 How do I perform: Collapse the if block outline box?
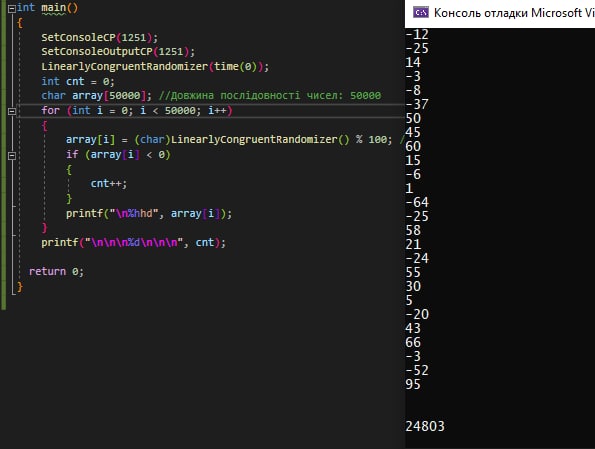pos(12,155)
